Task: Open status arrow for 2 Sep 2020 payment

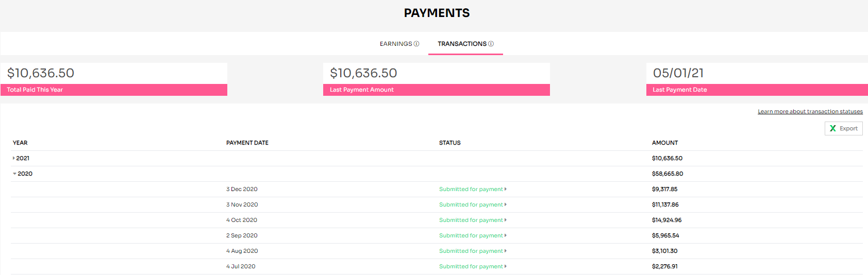Action: tap(506, 235)
